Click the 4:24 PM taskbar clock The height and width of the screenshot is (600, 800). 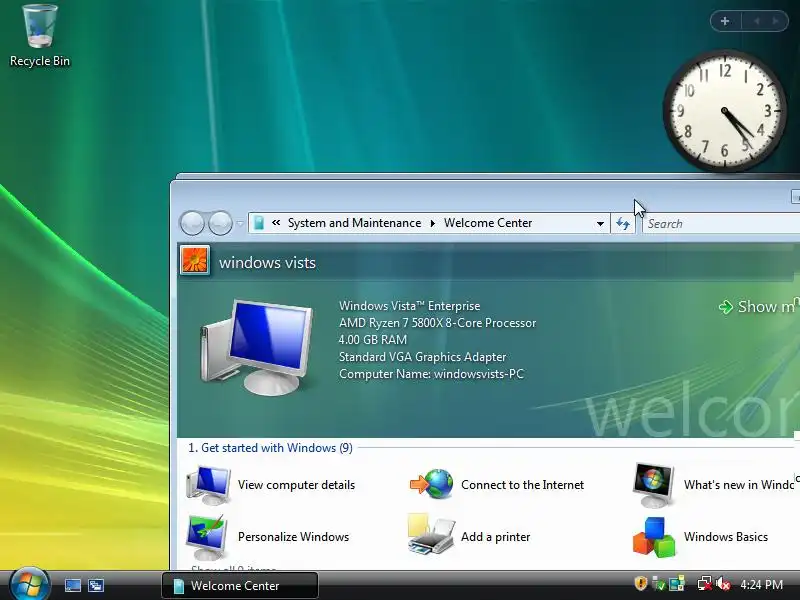pyautogui.click(x=761, y=584)
